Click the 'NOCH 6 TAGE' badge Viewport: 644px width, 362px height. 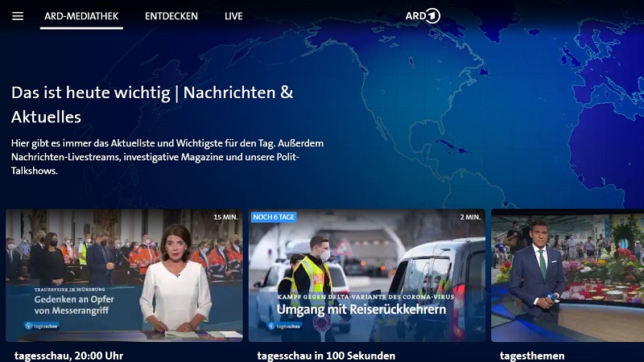pyautogui.click(x=274, y=217)
